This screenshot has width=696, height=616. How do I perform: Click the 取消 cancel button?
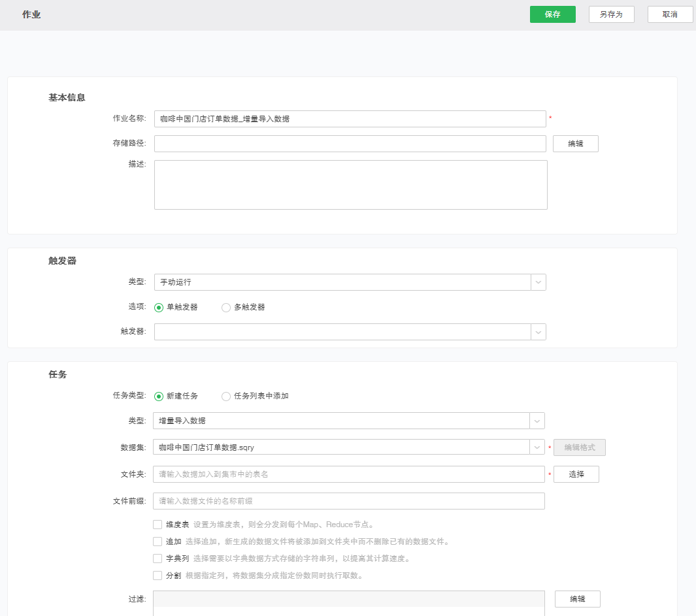[x=670, y=14]
